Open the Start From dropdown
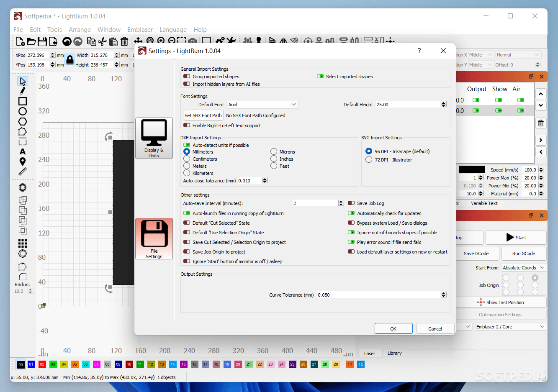Viewport: 558px width, 392px height. click(523, 267)
